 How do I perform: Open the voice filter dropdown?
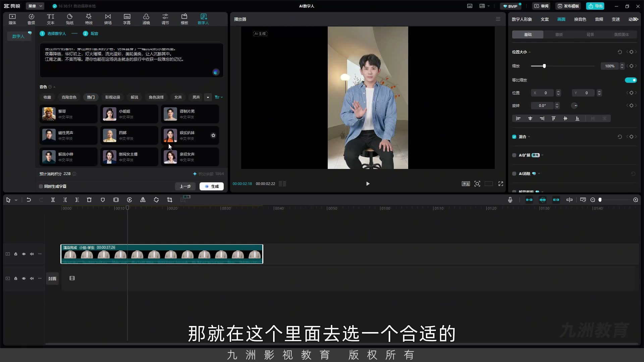pos(219,97)
